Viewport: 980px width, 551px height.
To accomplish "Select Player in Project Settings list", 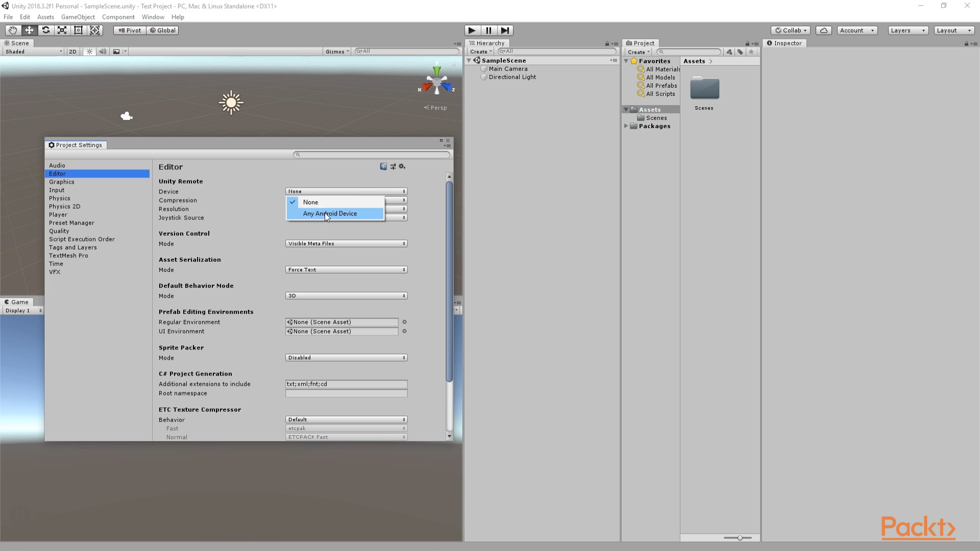I will (58, 215).
